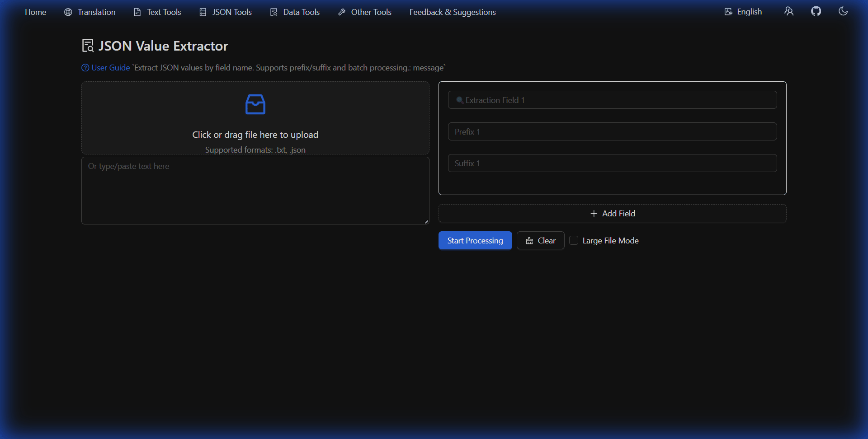Viewport: 868px width, 439px height.
Task: Open the user account icon
Action: point(788,11)
